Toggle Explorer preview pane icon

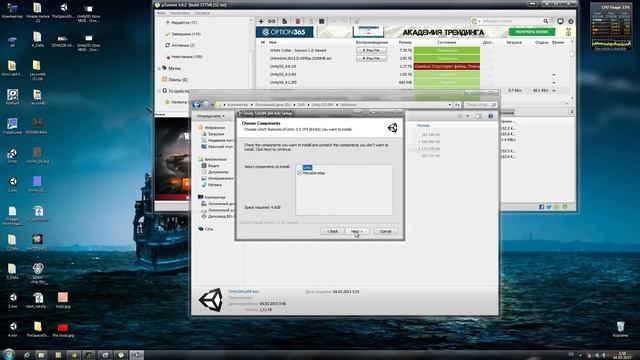(x=478, y=116)
